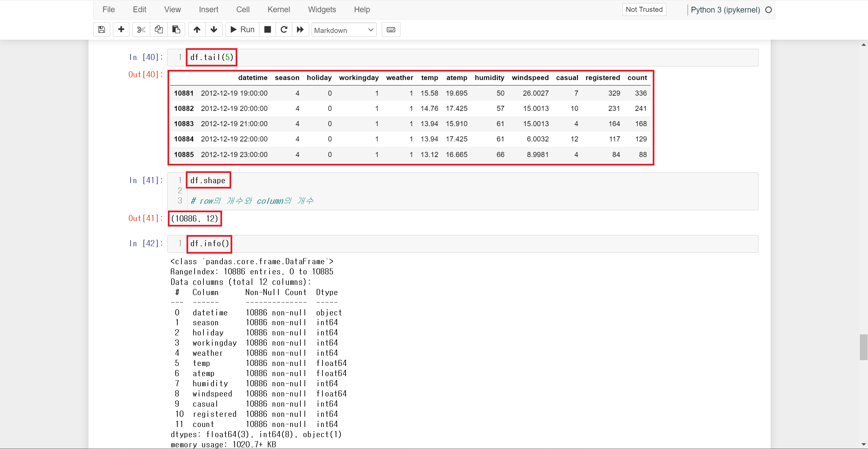Open the cell type dropdown showing Markdown

pos(343,30)
